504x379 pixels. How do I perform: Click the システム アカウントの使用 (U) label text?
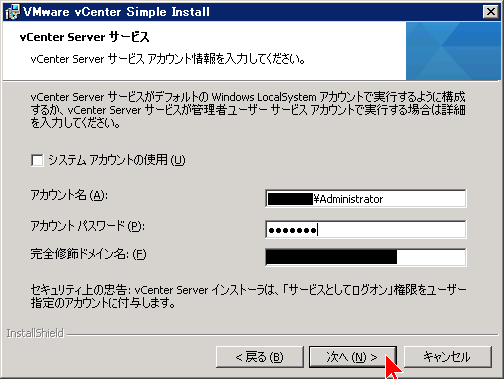pyautogui.click(x=117, y=160)
